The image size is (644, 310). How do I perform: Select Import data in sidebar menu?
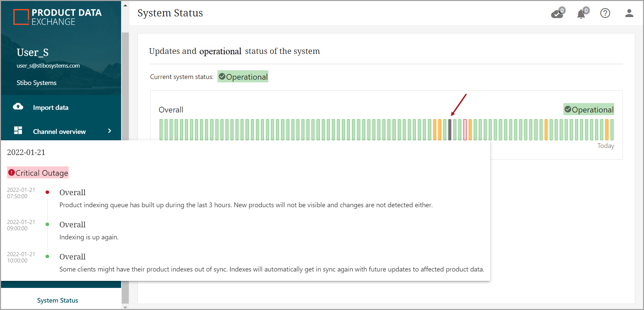pyautogui.click(x=51, y=107)
